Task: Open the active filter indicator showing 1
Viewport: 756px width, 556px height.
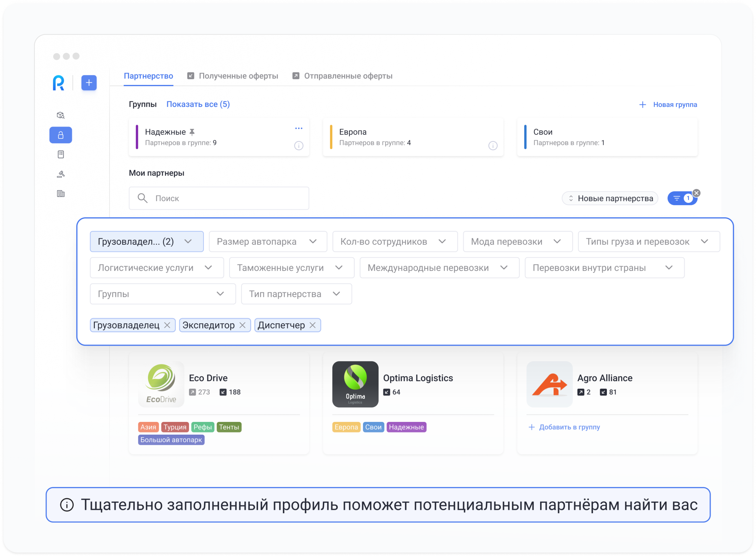Action: click(x=682, y=198)
